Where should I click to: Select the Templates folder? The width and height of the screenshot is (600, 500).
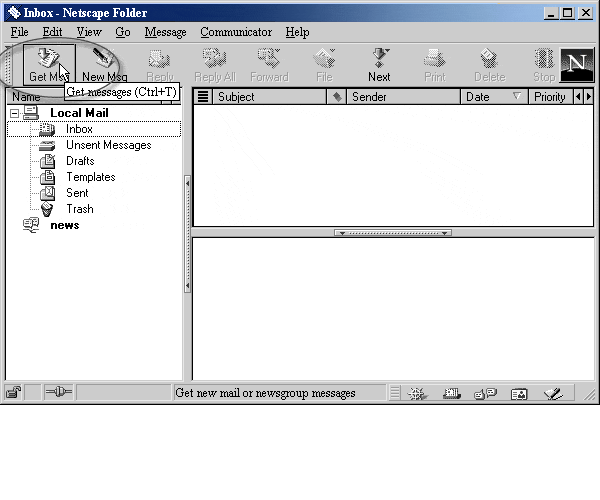pos(91,177)
